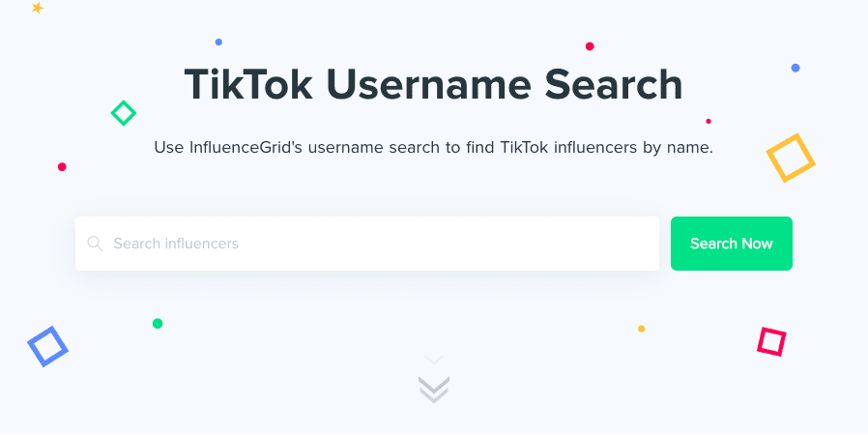Click the magnifier icon in the search box
The image size is (868, 434).
pos(95,244)
